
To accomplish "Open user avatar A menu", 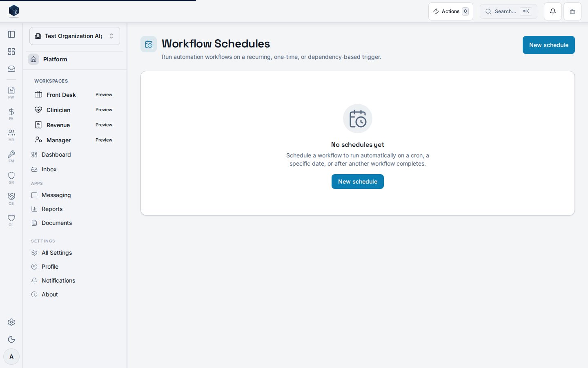I will click(11, 357).
